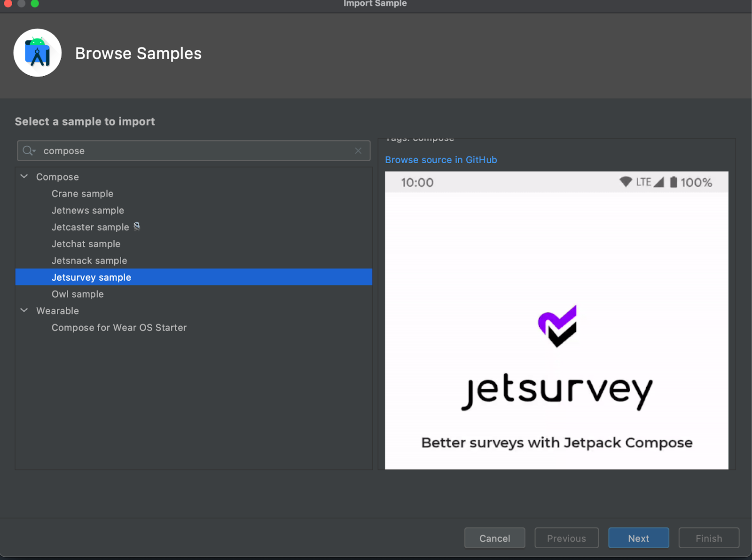Click the red close window button

[x=8, y=3]
